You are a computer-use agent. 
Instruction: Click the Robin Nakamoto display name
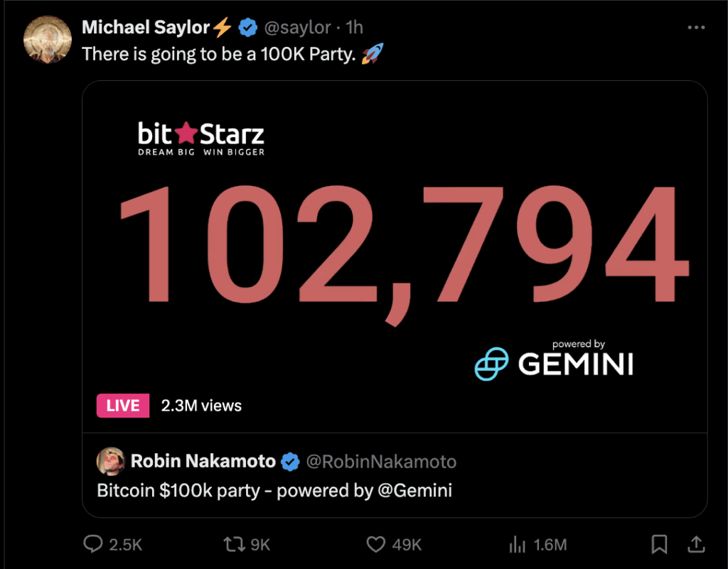click(x=203, y=462)
